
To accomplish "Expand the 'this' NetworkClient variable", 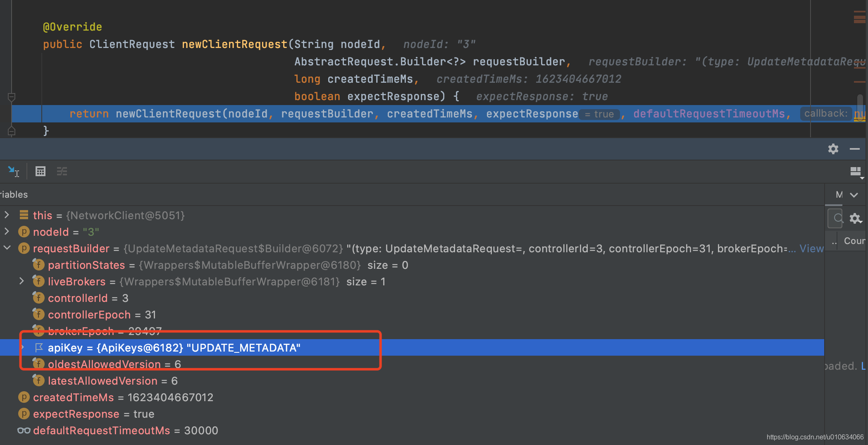I will tap(7, 215).
